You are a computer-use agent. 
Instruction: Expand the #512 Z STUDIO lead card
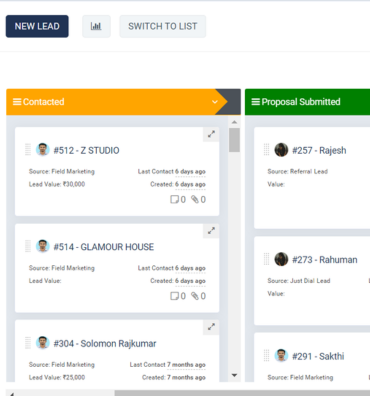pos(211,134)
